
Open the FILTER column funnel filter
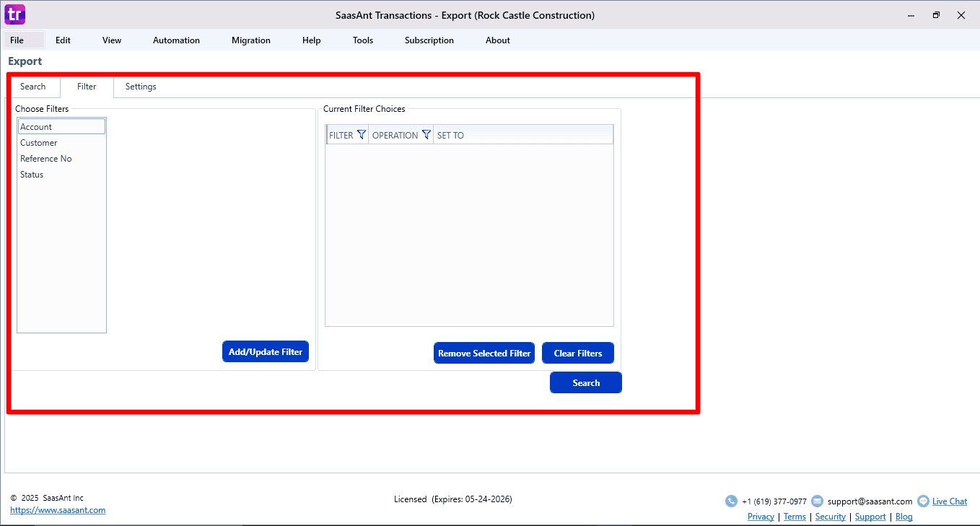pyautogui.click(x=362, y=134)
